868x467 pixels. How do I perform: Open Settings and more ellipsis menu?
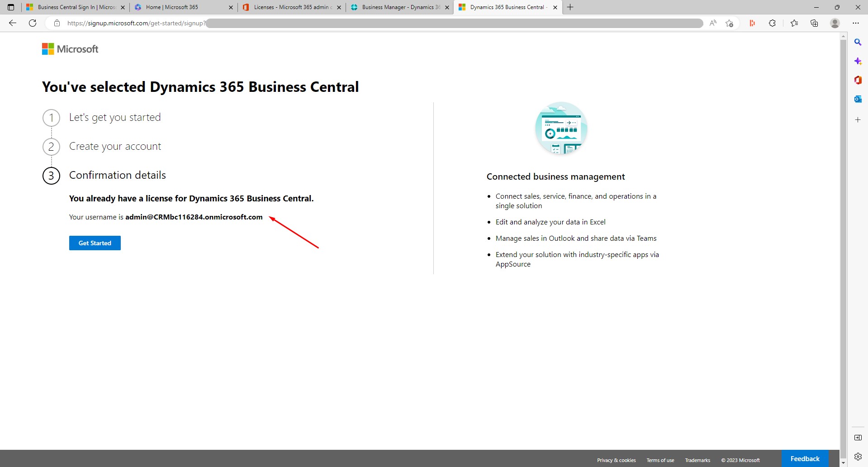(x=856, y=23)
